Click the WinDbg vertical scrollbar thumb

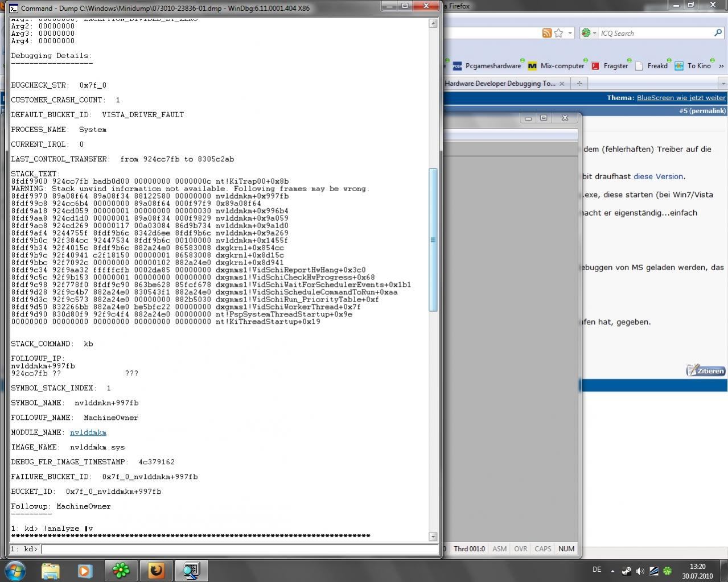[433, 240]
